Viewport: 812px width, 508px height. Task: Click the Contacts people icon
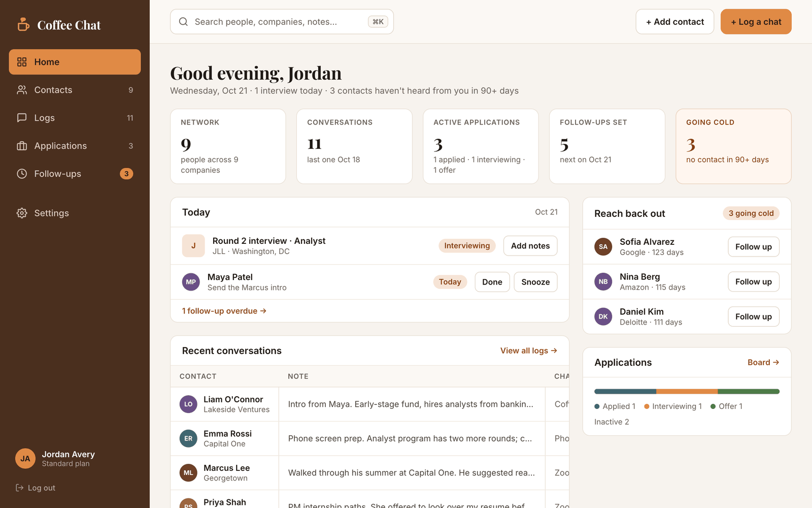click(x=22, y=90)
